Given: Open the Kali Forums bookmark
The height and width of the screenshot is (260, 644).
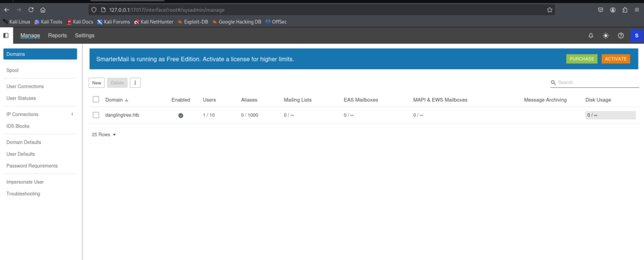Looking at the screenshot, I should [x=113, y=22].
